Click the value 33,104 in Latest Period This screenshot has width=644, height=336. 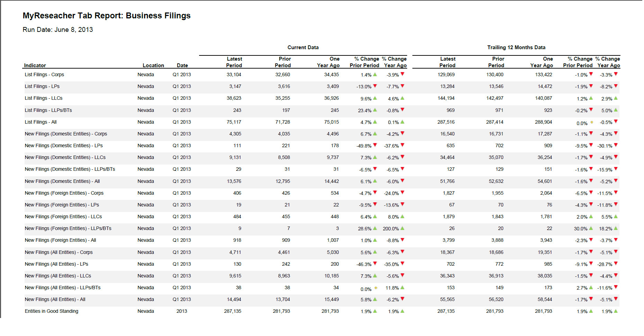[x=234, y=74]
